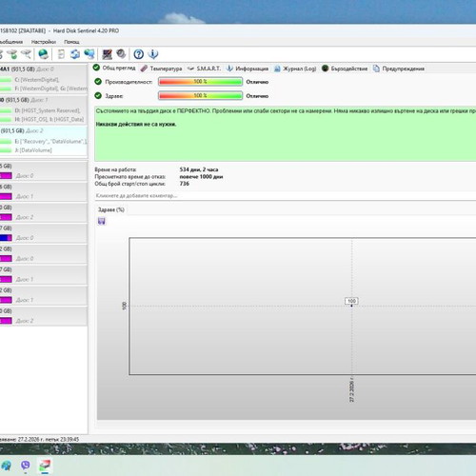Select partition J: [DataVolume]
This screenshot has height=476, width=476.
[33, 150]
